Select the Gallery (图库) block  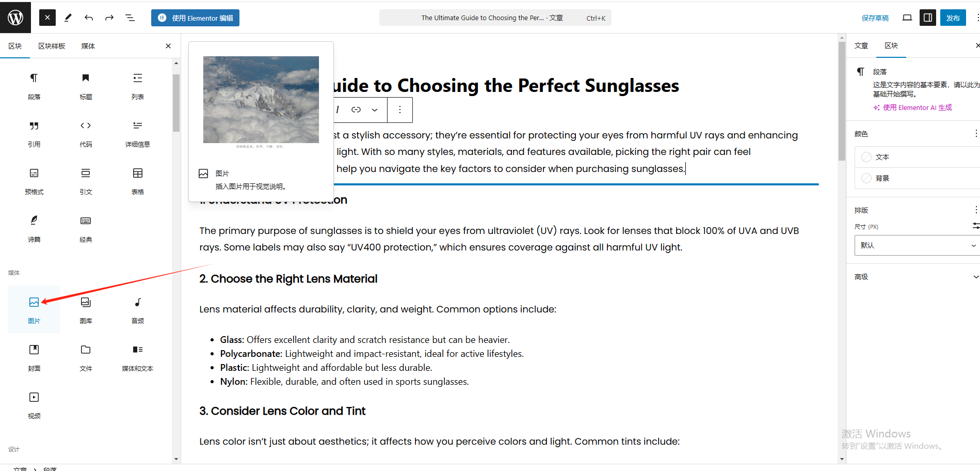(86, 308)
